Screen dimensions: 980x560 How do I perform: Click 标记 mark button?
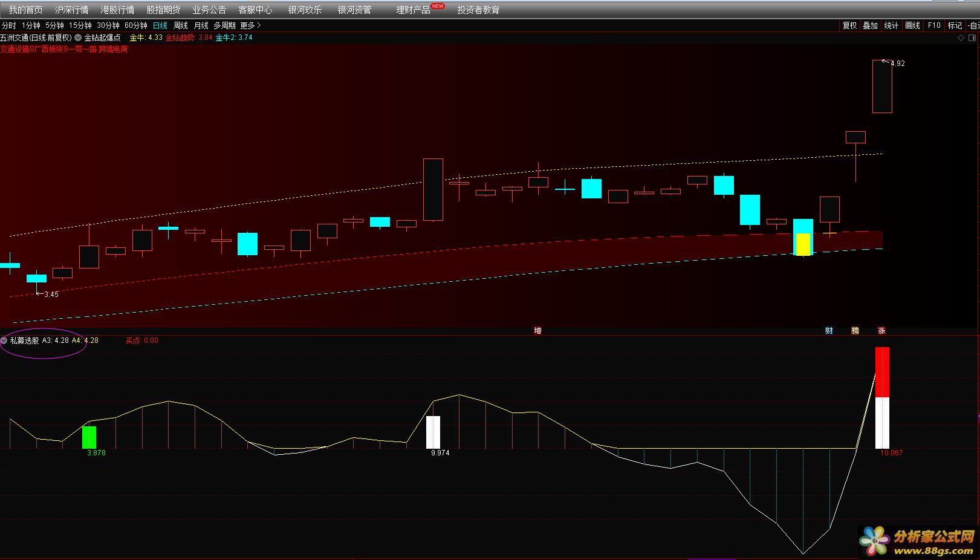tap(955, 25)
